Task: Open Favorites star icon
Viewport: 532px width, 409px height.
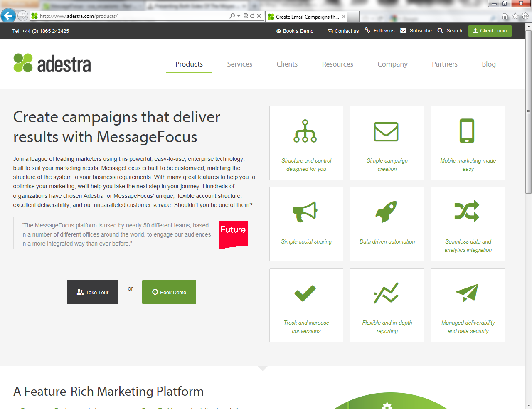Action: click(x=515, y=16)
